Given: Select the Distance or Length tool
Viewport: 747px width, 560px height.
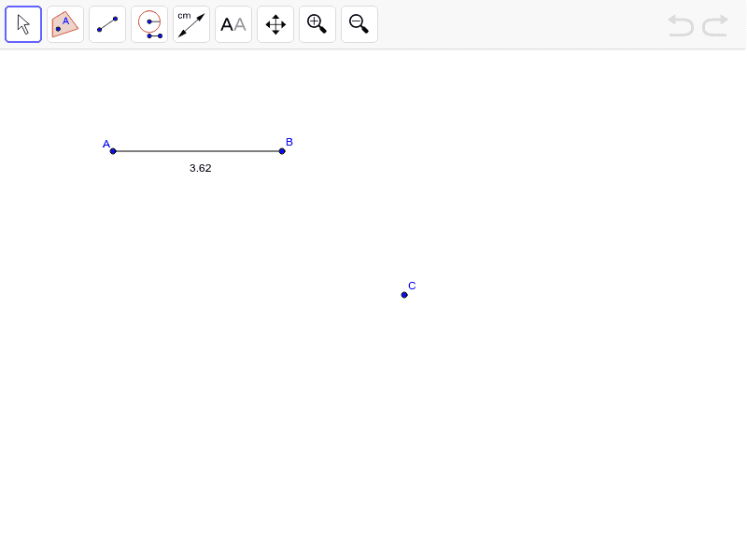Looking at the screenshot, I should tap(191, 24).
